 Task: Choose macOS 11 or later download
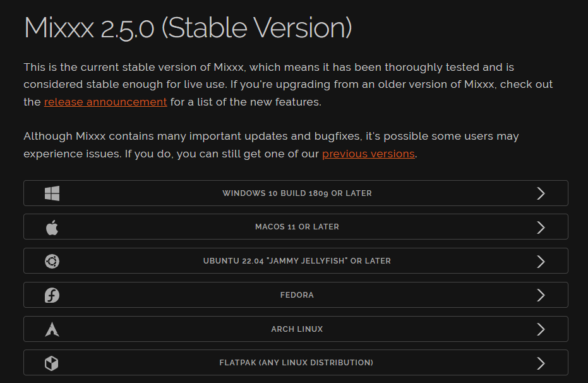click(x=297, y=227)
